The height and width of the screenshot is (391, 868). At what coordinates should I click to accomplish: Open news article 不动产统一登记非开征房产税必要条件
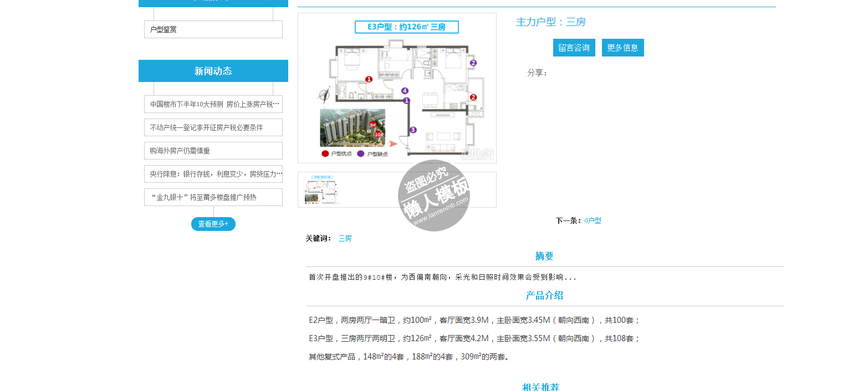pos(213,127)
